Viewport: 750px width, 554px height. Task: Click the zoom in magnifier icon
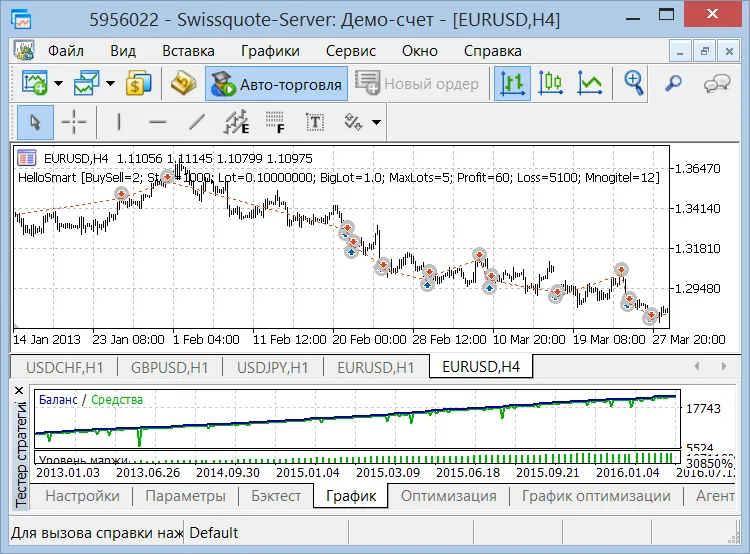click(634, 84)
